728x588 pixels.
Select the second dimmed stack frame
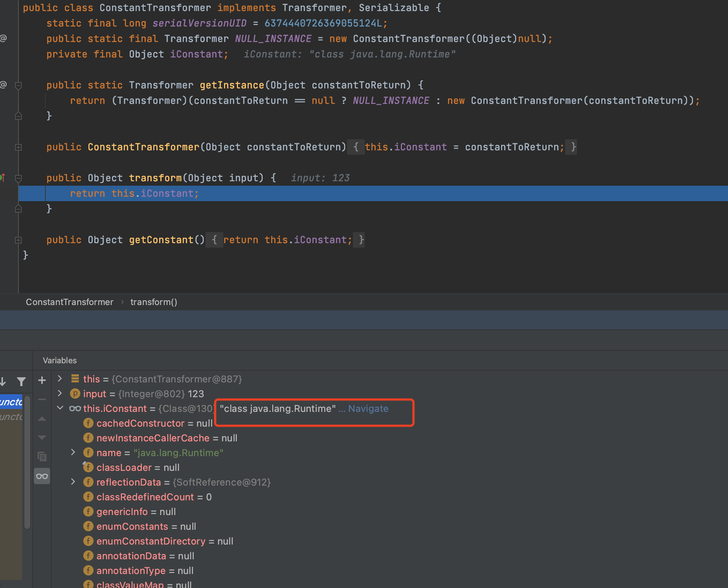(x=11, y=416)
